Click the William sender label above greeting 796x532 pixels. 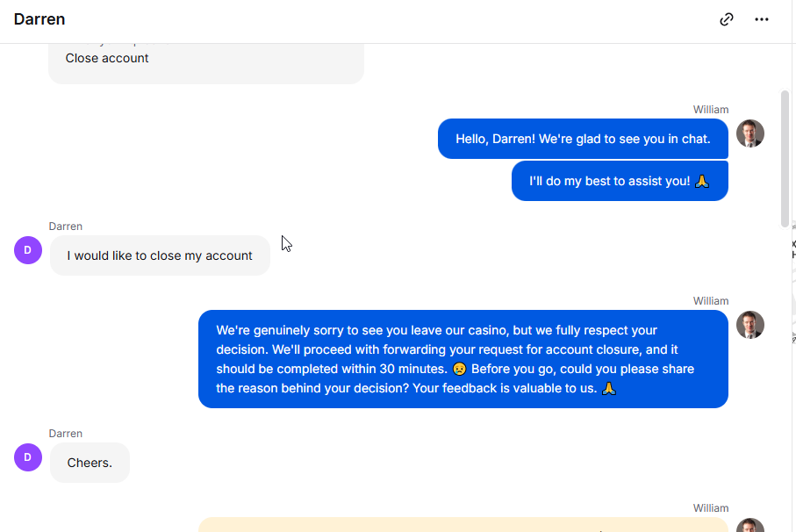pyautogui.click(x=711, y=110)
